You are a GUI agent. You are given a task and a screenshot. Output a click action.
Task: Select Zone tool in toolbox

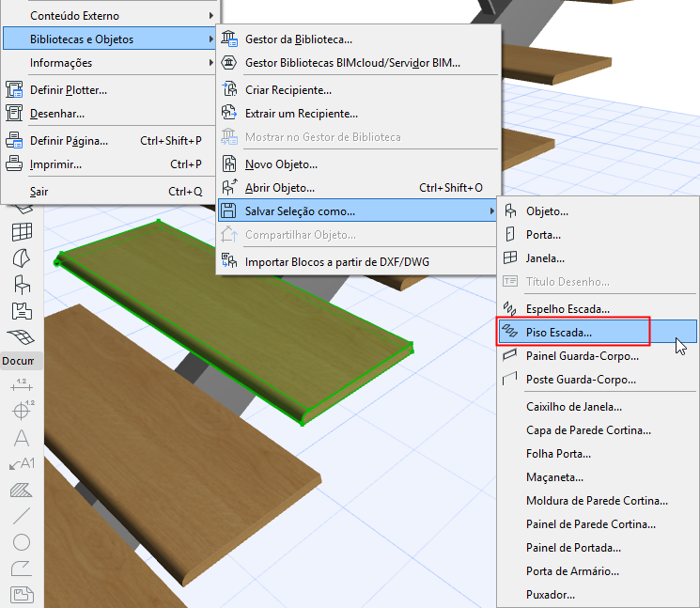pyautogui.click(x=22, y=311)
